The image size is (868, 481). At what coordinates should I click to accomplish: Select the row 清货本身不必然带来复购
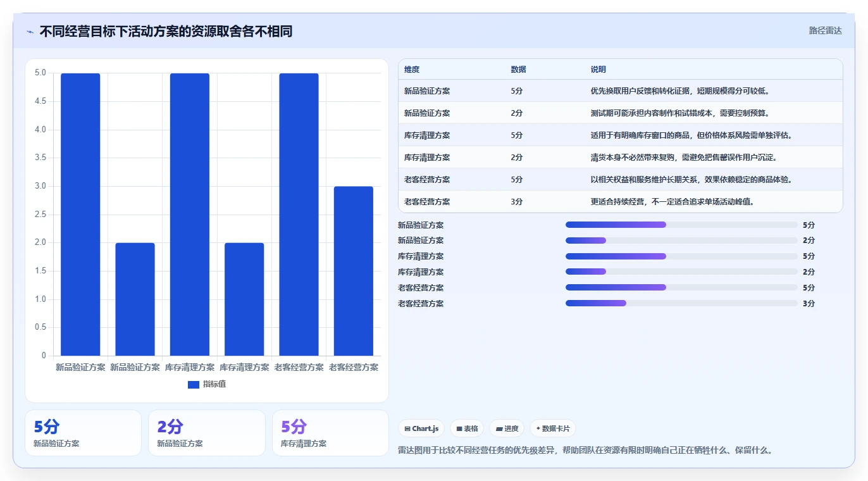621,158
